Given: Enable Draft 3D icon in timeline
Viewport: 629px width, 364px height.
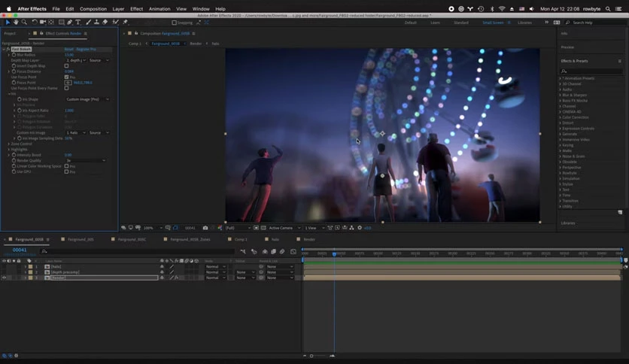Looking at the screenshot, I should pyautogui.click(x=254, y=251).
